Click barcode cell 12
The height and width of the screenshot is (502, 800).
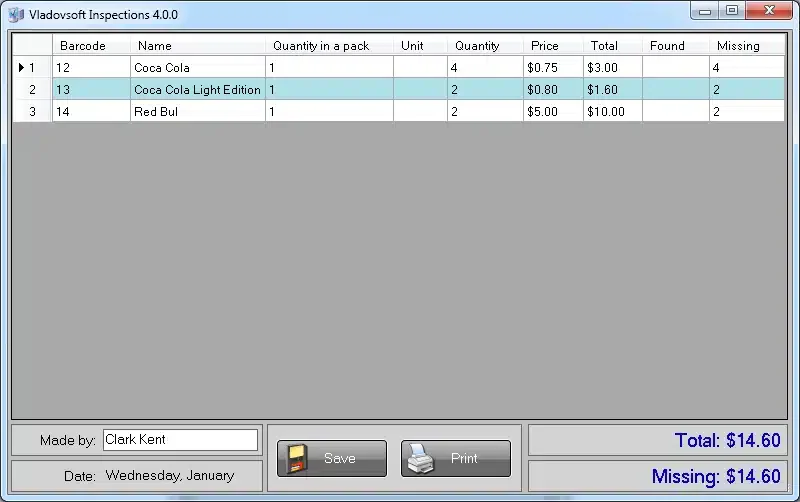(91, 67)
